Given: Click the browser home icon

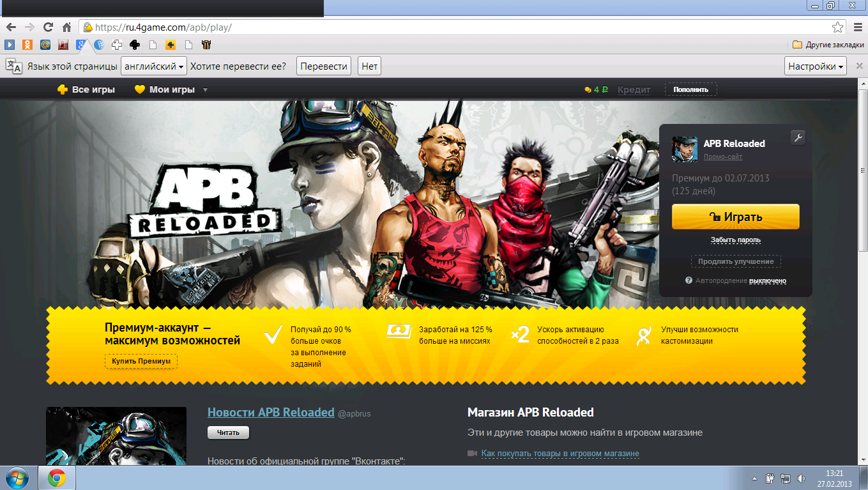Looking at the screenshot, I should 66,27.
